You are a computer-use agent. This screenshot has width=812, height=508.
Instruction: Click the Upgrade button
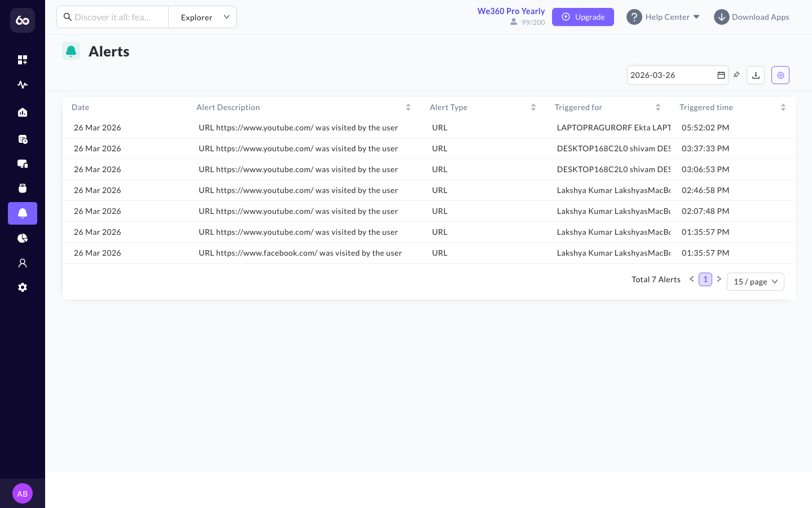583,17
